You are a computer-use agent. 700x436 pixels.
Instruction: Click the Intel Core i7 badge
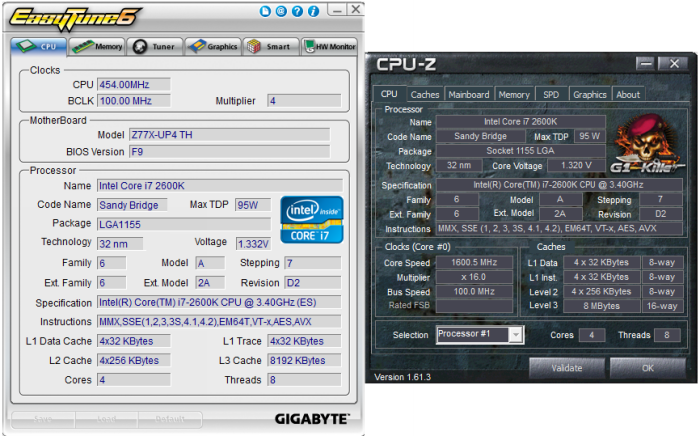pos(312,220)
